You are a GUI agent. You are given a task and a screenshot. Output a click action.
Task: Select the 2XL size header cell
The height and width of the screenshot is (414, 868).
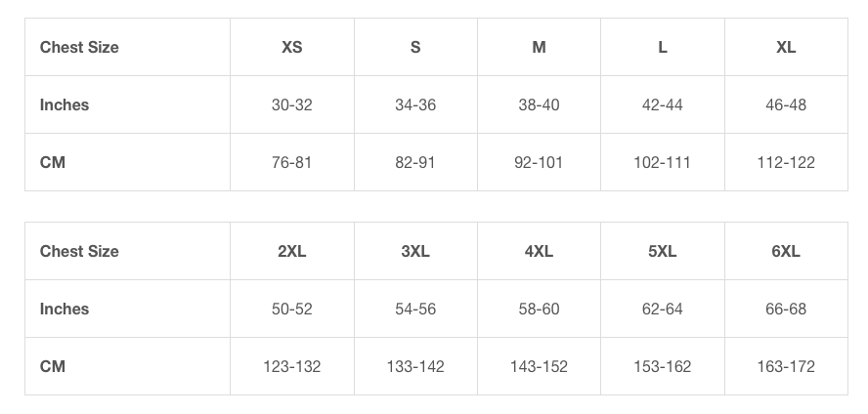pos(291,251)
